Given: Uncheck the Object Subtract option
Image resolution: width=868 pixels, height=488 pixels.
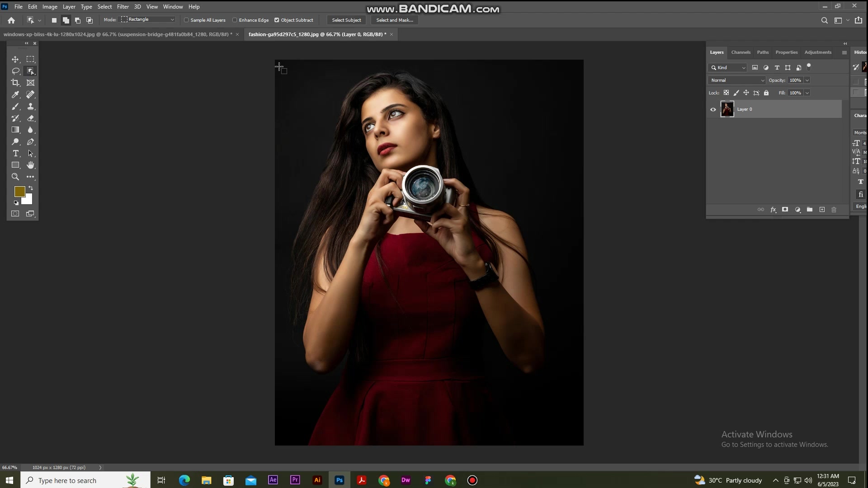Looking at the screenshot, I should pos(277,20).
